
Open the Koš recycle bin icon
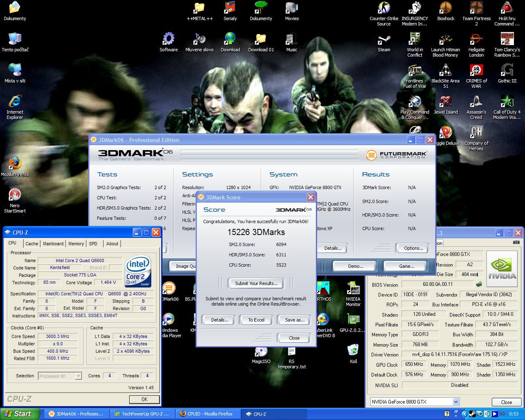tap(353, 354)
